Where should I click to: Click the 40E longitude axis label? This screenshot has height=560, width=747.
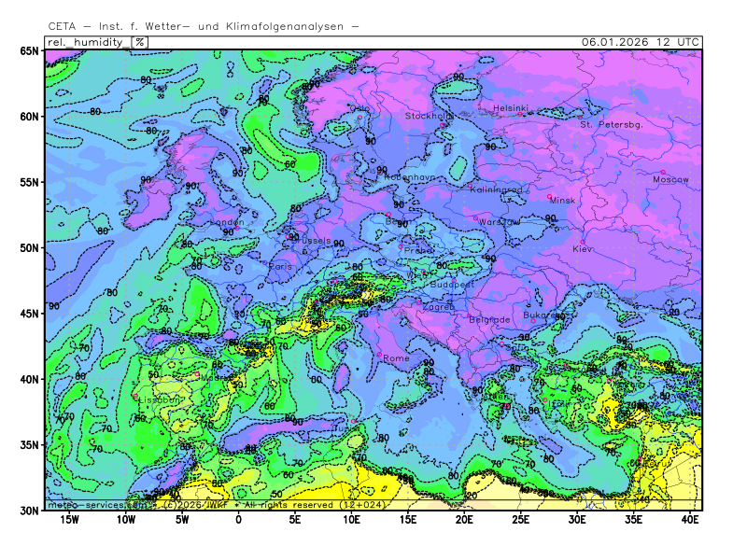pyautogui.click(x=691, y=519)
